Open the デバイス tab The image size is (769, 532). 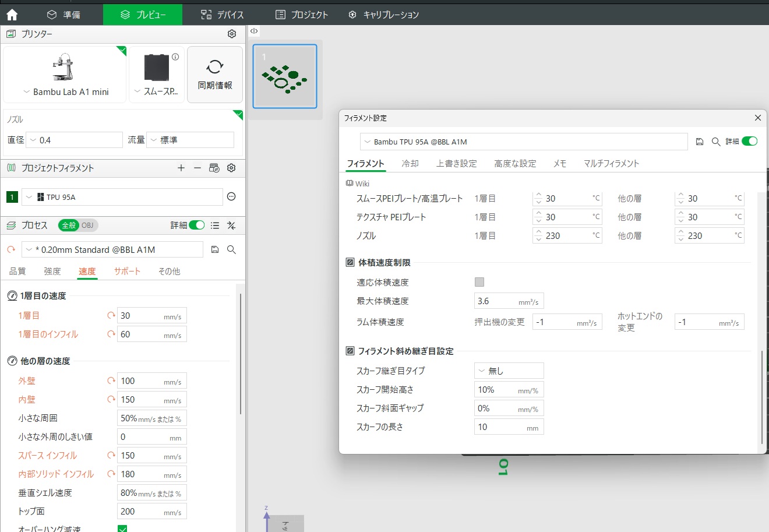[222, 15]
